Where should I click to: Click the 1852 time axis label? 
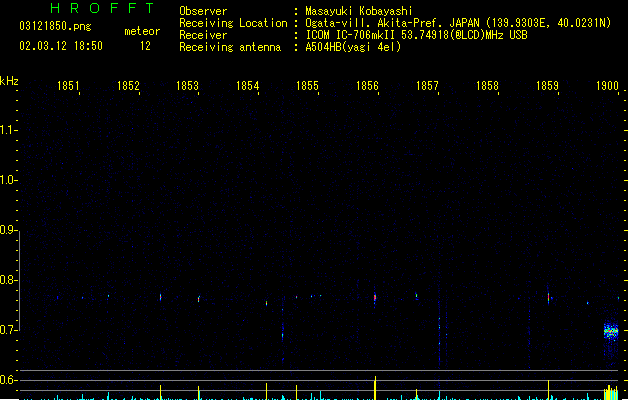point(128,86)
